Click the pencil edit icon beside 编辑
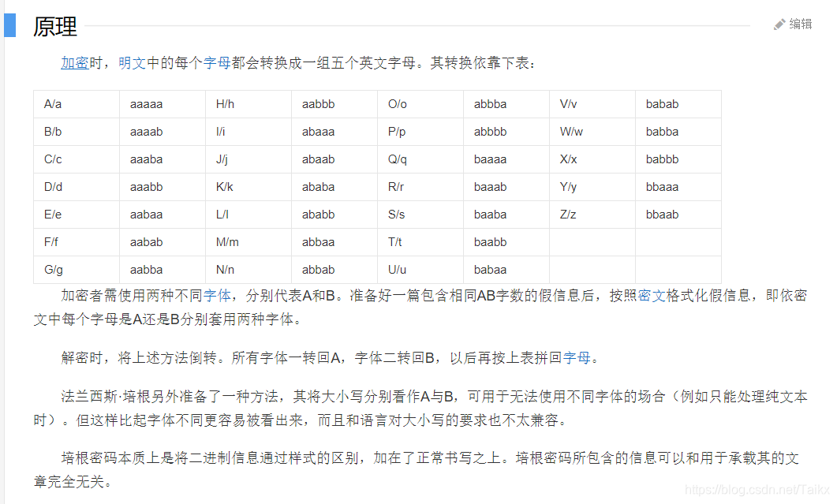837x504 pixels. pyautogui.click(x=779, y=24)
